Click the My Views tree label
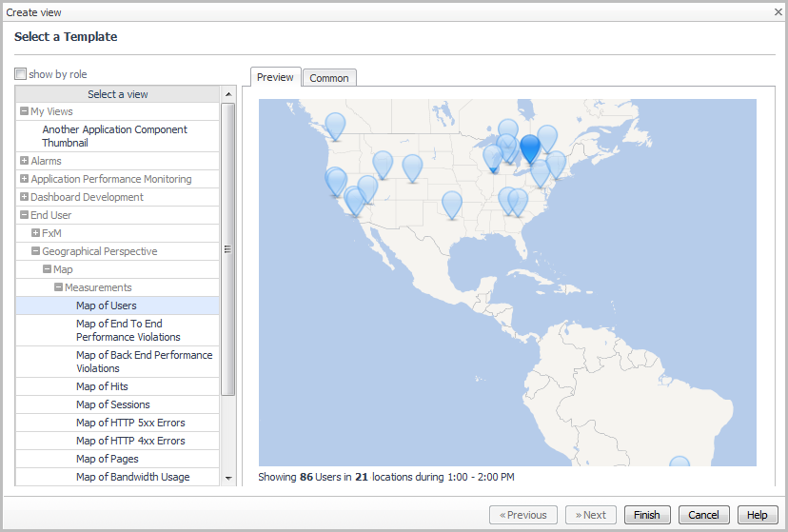Image resolution: width=788 pixels, height=532 pixels. (51, 111)
